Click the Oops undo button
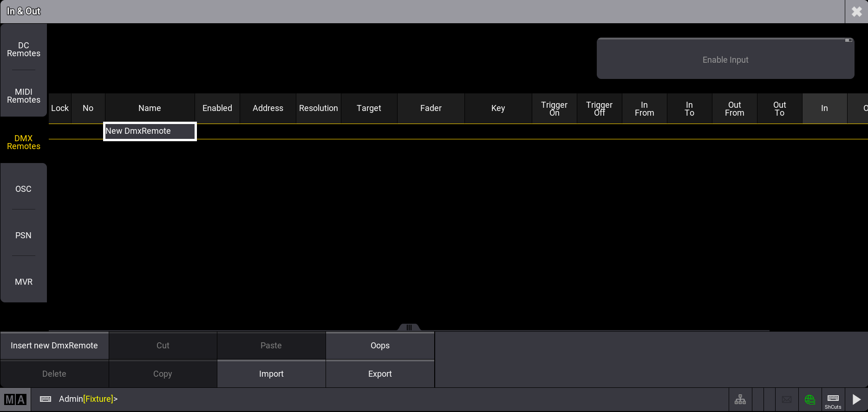The image size is (868, 412). click(x=380, y=346)
